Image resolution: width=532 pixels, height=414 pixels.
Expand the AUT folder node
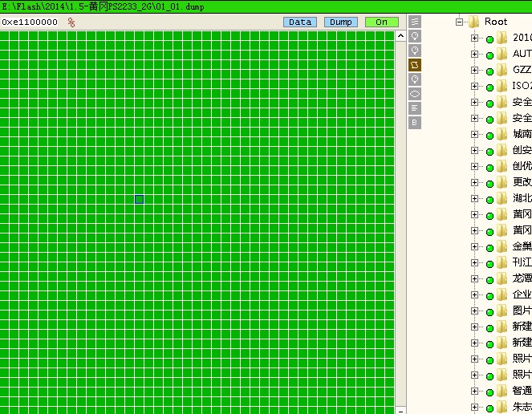click(475, 54)
